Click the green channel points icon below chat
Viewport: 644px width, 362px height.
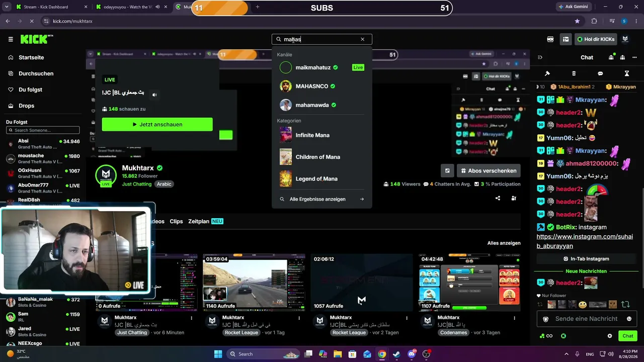546,336
